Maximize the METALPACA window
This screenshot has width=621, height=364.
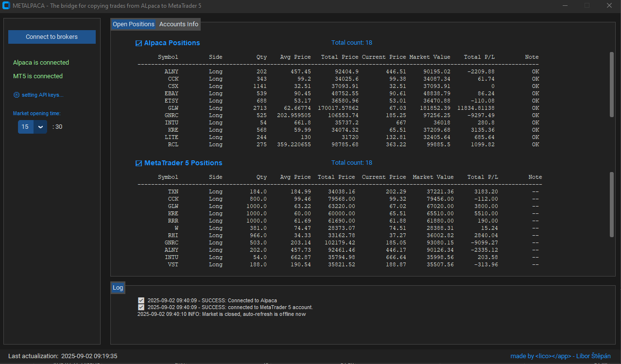click(587, 5)
